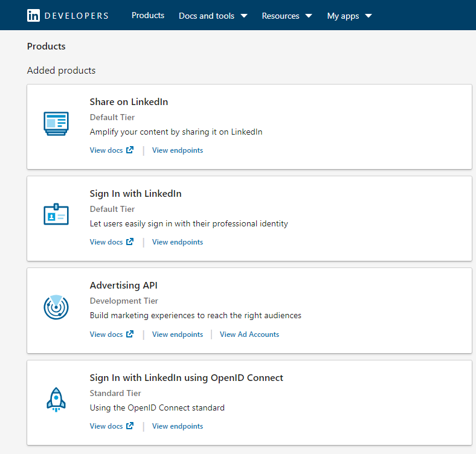Click external link icon in Advertising API card
This screenshot has width=476, height=454.
click(130, 334)
